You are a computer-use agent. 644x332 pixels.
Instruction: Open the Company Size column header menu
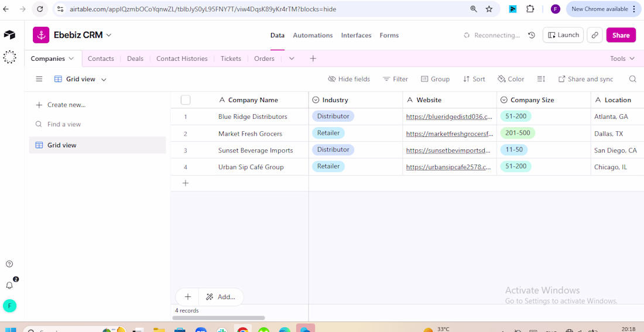click(x=543, y=100)
